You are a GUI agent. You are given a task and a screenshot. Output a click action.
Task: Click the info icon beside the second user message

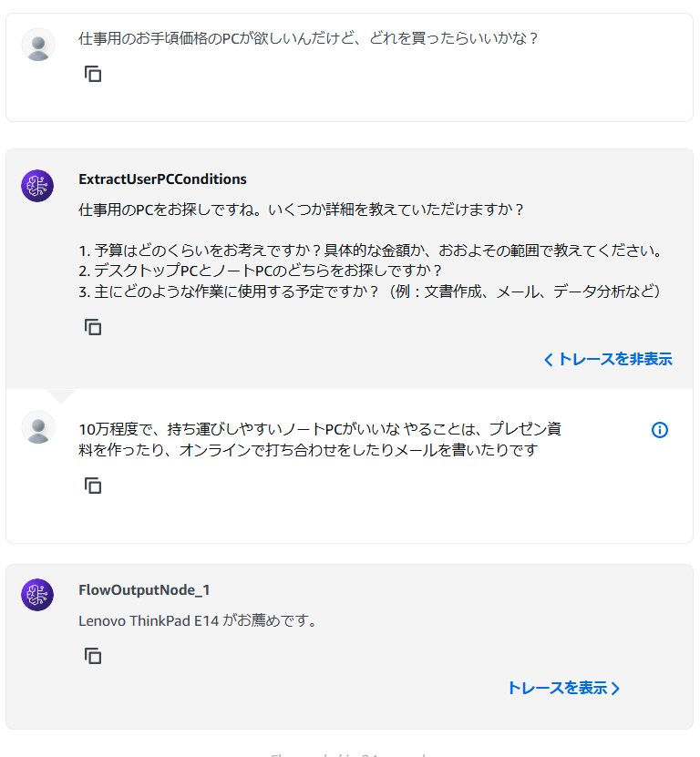click(660, 430)
